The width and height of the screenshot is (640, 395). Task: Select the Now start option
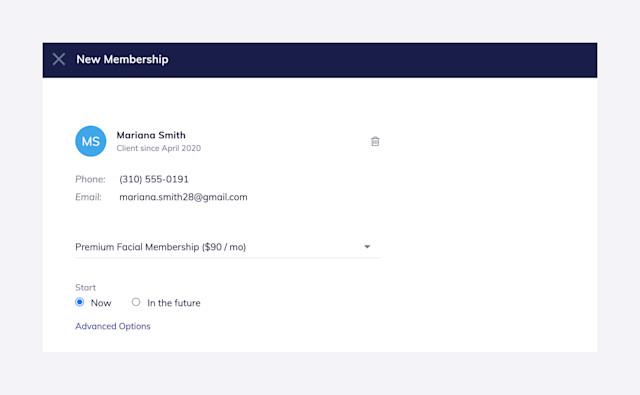point(80,302)
